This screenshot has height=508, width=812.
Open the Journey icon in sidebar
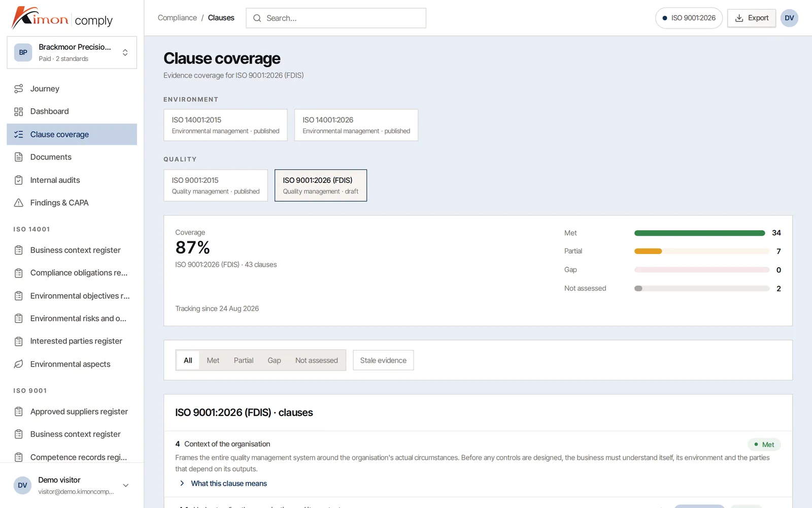[x=19, y=88]
